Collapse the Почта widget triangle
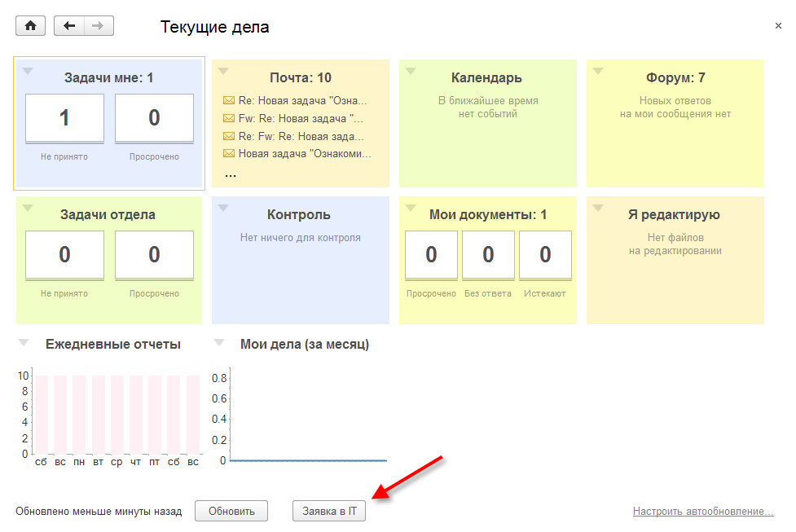Screen dimensions: 796x532 [223, 71]
